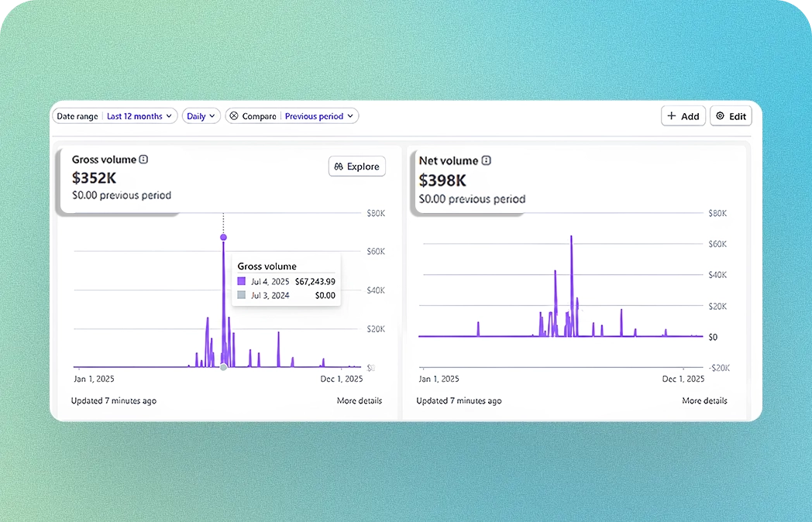This screenshot has width=812, height=522.
Task: Expand the Daily granularity dropdown
Action: [201, 116]
